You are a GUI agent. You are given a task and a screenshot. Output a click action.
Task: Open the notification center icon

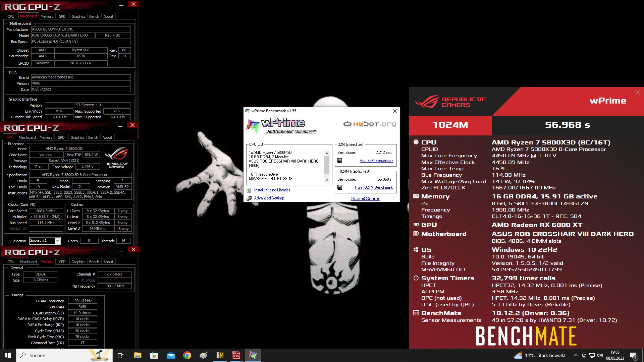pyautogui.click(x=634, y=355)
